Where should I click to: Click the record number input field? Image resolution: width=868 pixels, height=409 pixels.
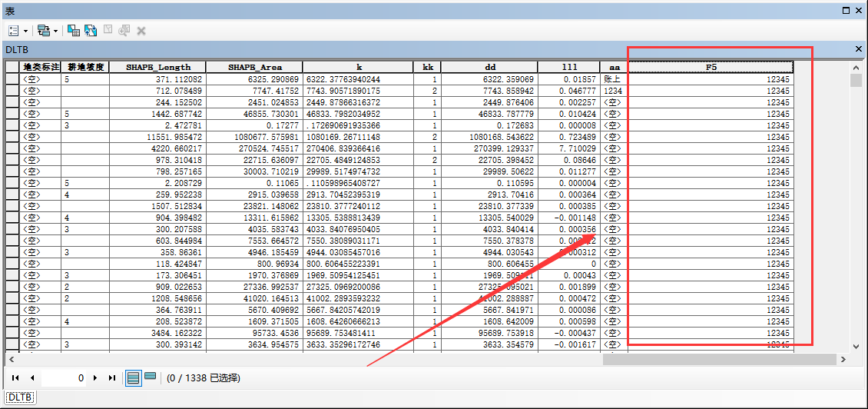(x=64, y=378)
